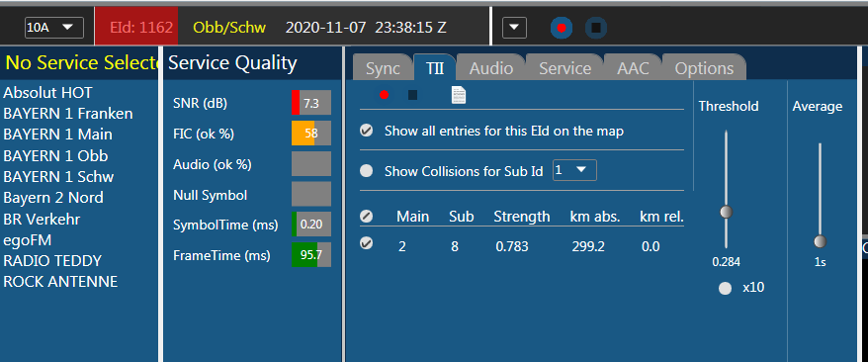
Task: Click the FIC (ok %) bar showing 58
Action: point(311,134)
